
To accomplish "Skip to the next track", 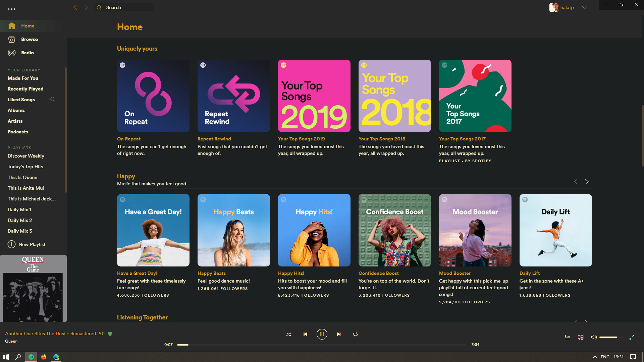I will point(339,334).
